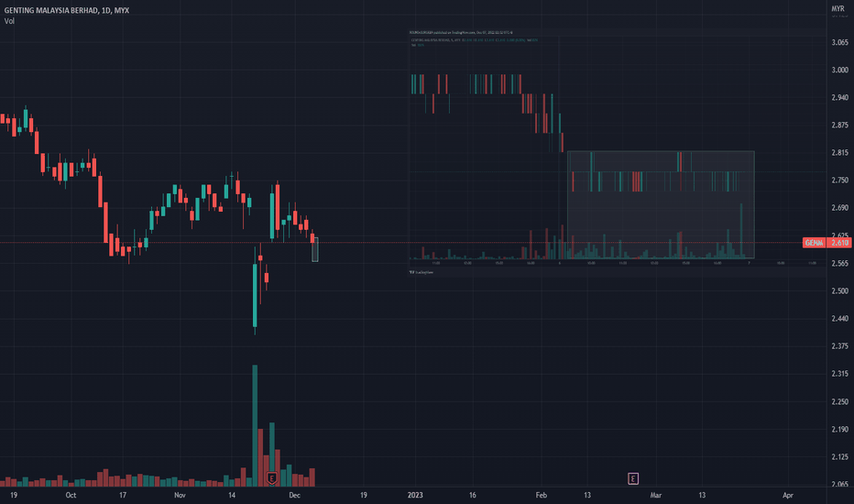
Task: Click the 2.565 price axis label
Action: pyautogui.click(x=839, y=263)
